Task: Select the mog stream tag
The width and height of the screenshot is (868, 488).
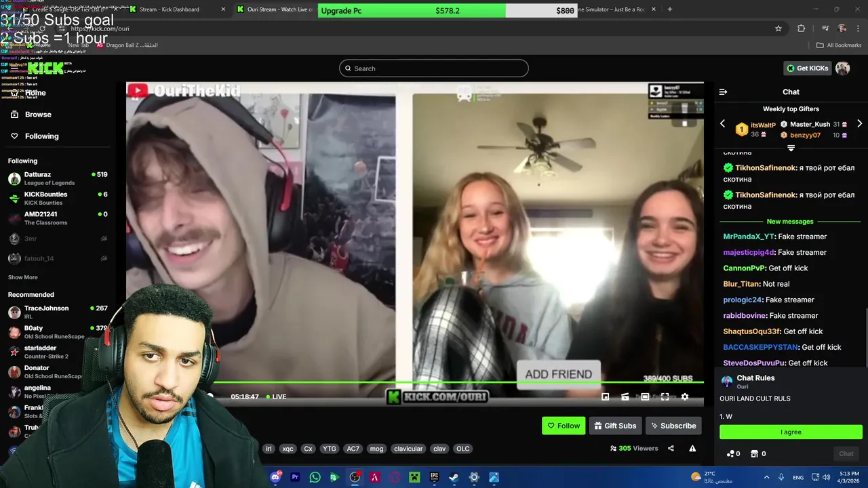Action: click(376, 449)
